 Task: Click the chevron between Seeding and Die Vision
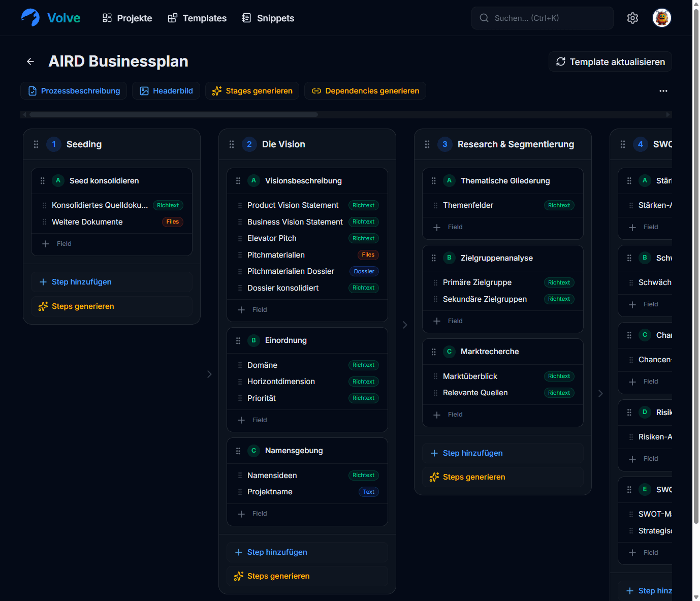point(209,374)
